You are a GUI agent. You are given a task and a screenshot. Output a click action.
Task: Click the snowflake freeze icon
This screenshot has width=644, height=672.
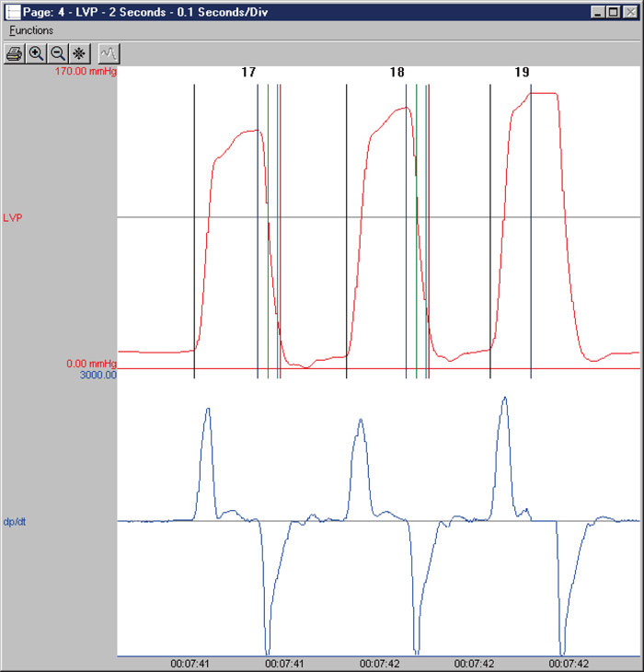(x=79, y=53)
